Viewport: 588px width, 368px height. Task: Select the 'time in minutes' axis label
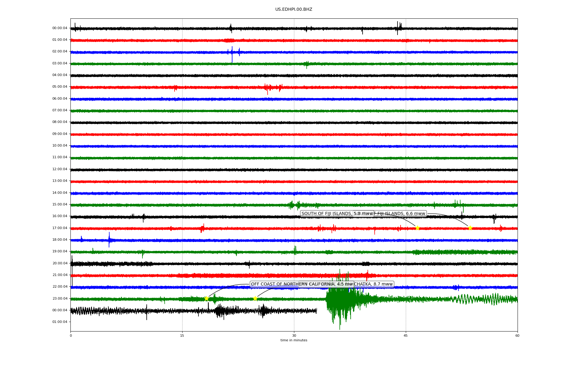click(x=294, y=340)
